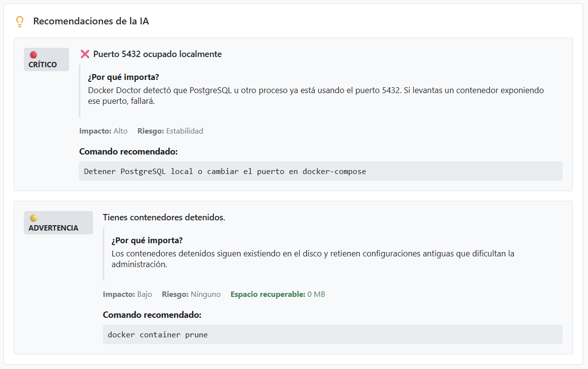Click 'Comando recomendado:' in the contenedores detenidos card
The width and height of the screenshot is (588, 369).
(x=152, y=315)
